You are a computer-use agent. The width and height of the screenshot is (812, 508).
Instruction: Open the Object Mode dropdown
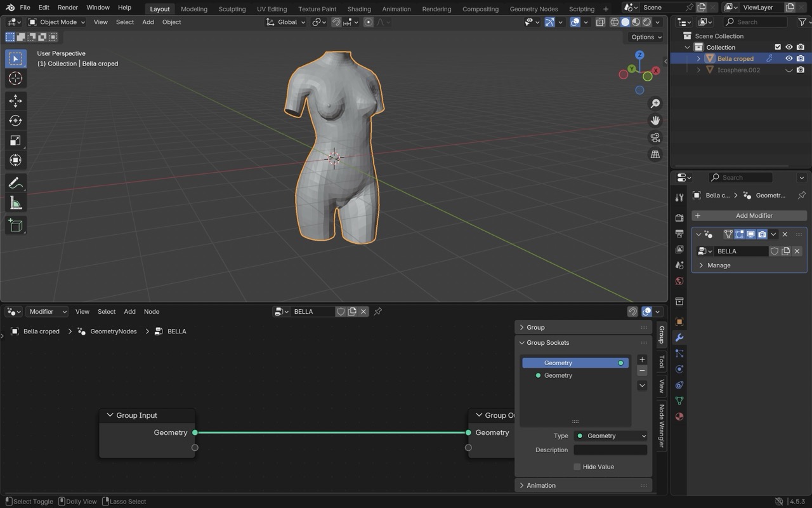tap(57, 22)
